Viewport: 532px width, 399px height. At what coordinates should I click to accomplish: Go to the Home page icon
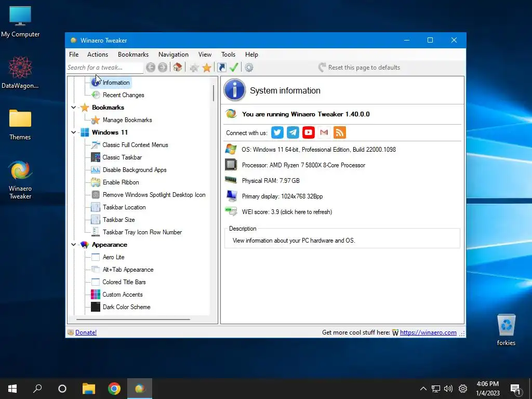(x=178, y=67)
